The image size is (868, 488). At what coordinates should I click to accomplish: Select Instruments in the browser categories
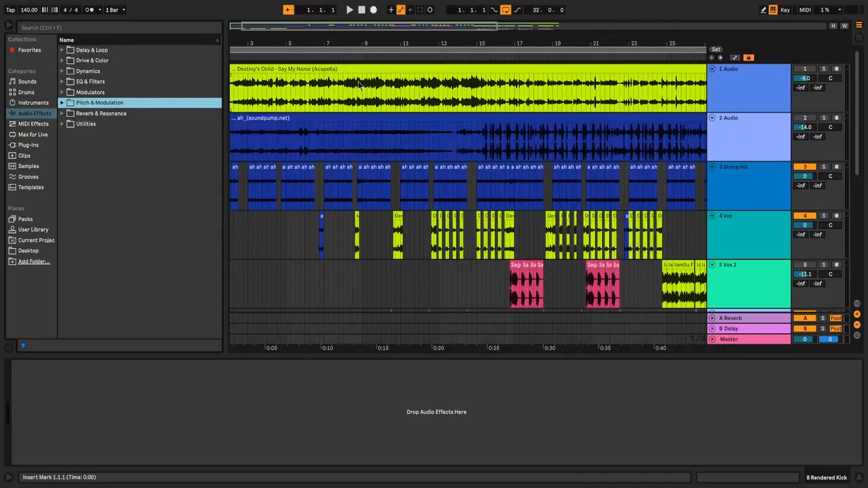click(x=33, y=103)
